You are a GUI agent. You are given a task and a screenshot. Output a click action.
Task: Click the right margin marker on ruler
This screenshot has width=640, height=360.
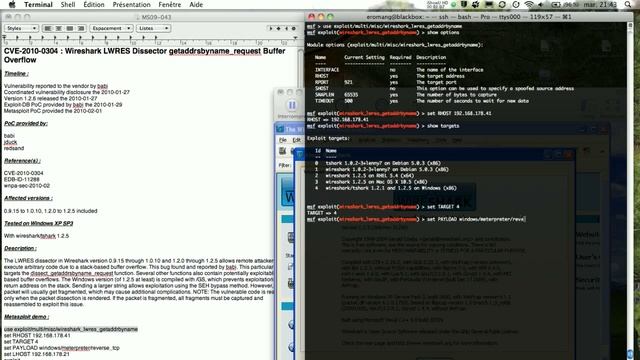point(295,38)
